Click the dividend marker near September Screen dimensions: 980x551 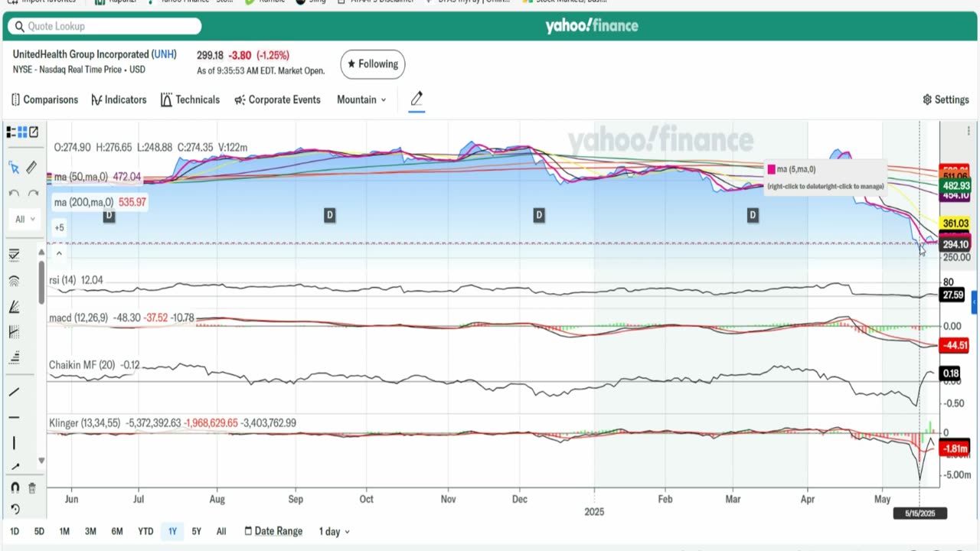pos(330,216)
